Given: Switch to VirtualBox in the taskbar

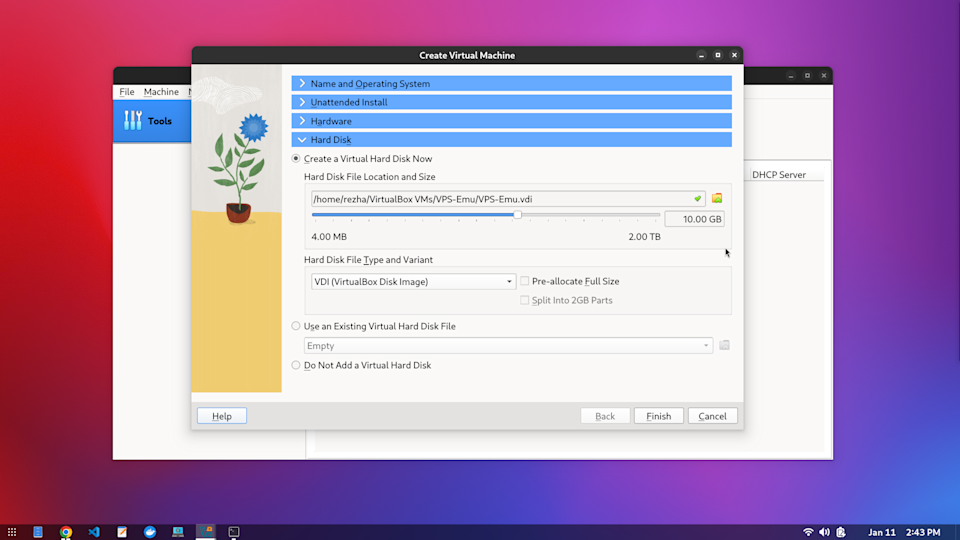Looking at the screenshot, I should coord(206,531).
